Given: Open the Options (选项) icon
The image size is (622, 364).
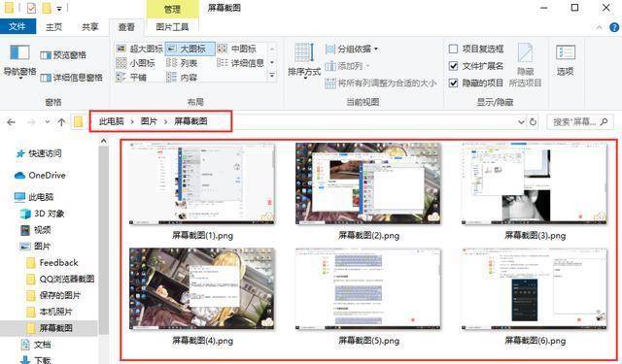Looking at the screenshot, I should click(566, 60).
